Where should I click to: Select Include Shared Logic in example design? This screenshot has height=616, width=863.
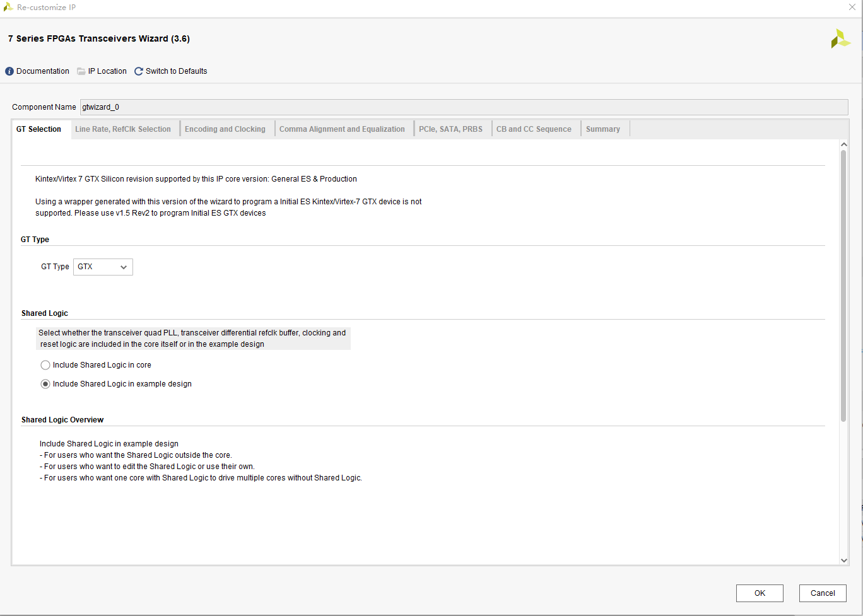pyautogui.click(x=45, y=384)
